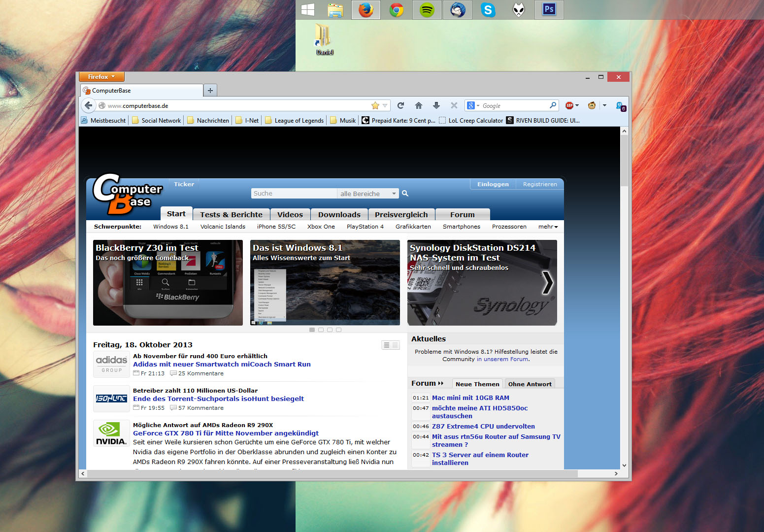Open the 'Prepaid Karte: 9 Cent' bookmark
The width and height of the screenshot is (764, 532).
[x=399, y=120]
